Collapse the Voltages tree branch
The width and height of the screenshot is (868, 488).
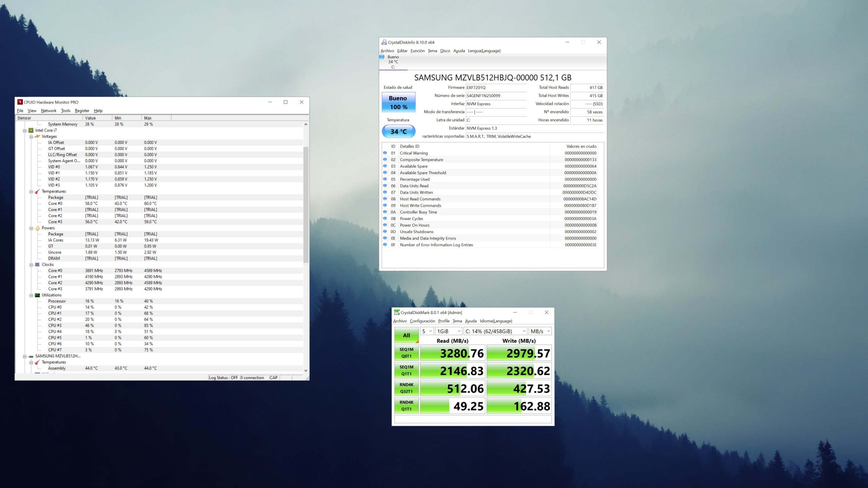click(31, 137)
